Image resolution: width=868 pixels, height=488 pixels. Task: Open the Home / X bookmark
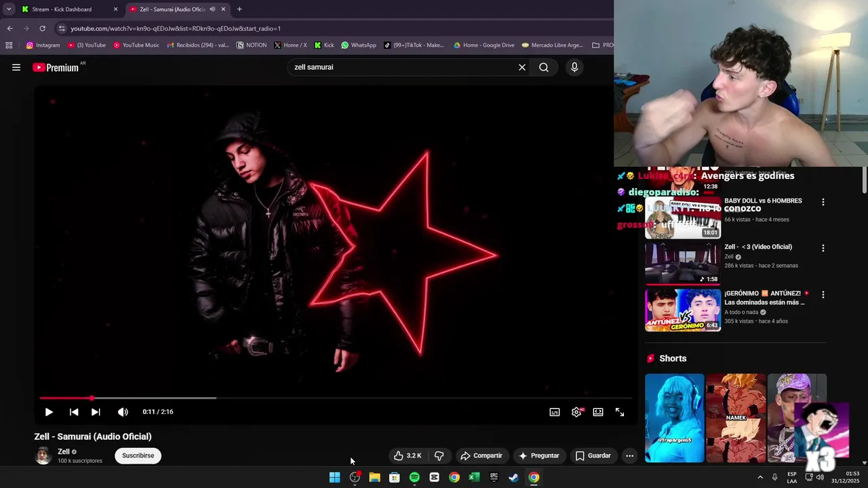pos(290,45)
